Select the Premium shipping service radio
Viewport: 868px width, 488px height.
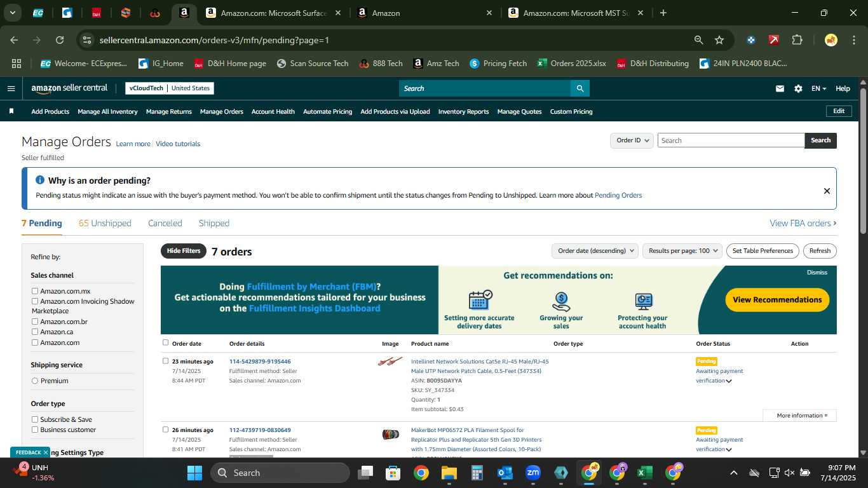coord(35,381)
